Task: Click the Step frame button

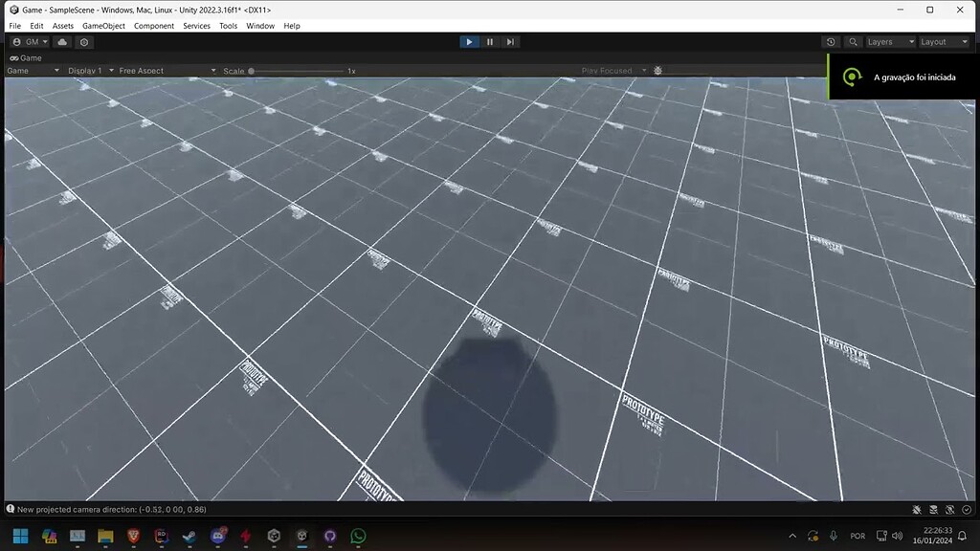Action: click(510, 41)
